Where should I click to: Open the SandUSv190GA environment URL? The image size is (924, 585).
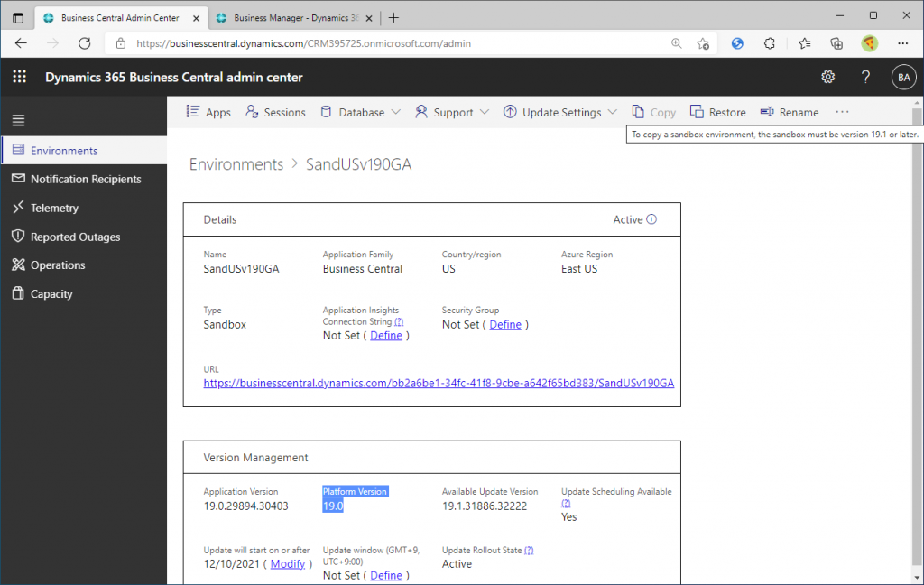point(439,383)
